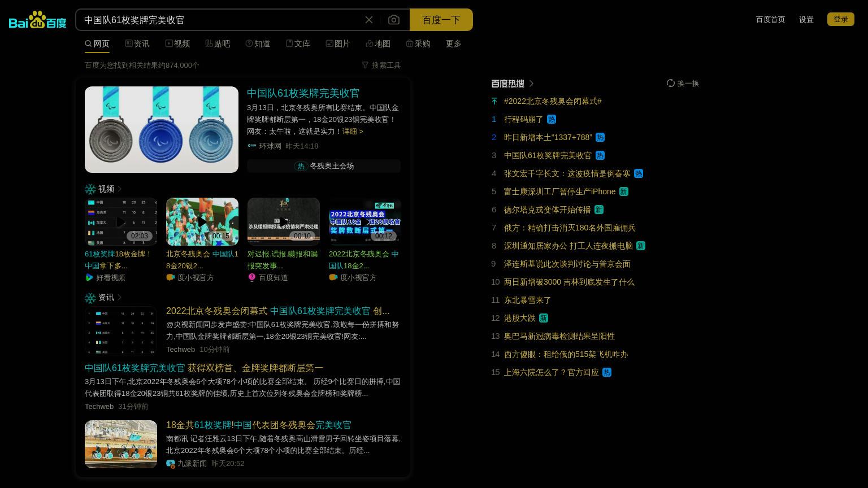Open hot search 德尔塔克戎变体开始传播
The height and width of the screenshot is (488, 868).
[548, 210]
